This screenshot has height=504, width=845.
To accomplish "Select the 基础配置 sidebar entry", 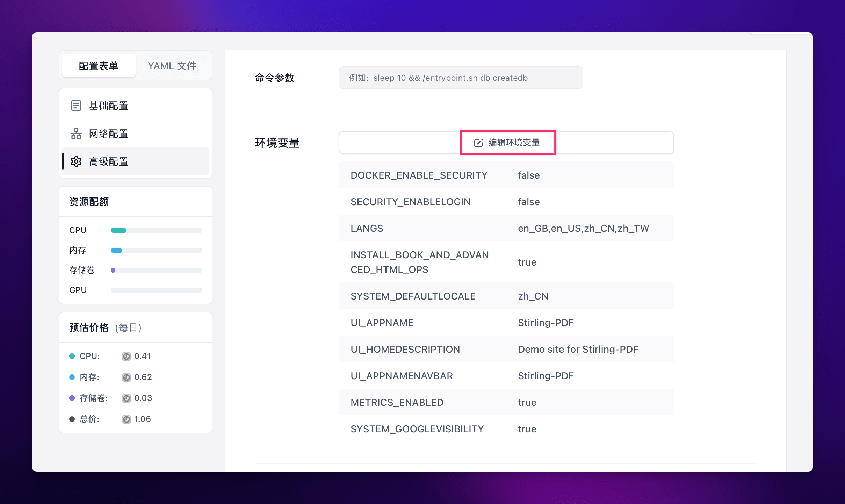I will (x=108, y=105).
